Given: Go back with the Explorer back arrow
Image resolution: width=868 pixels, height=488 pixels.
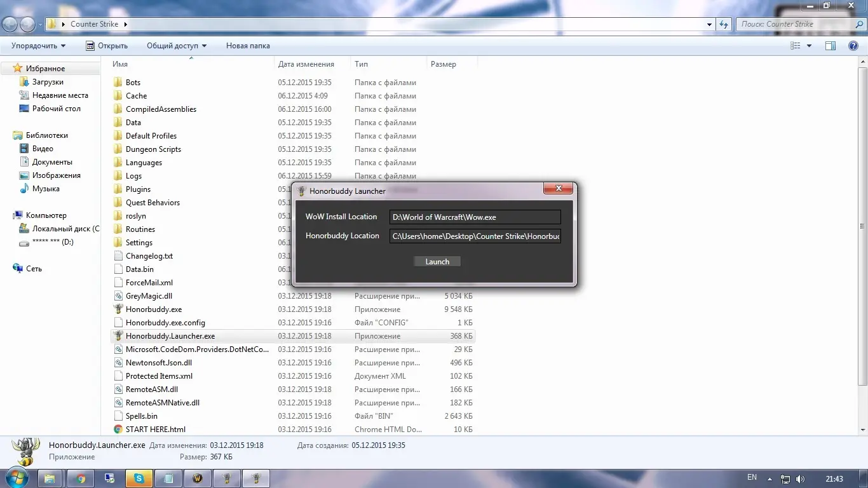Looking at the screenshot, I should (10, 24).
